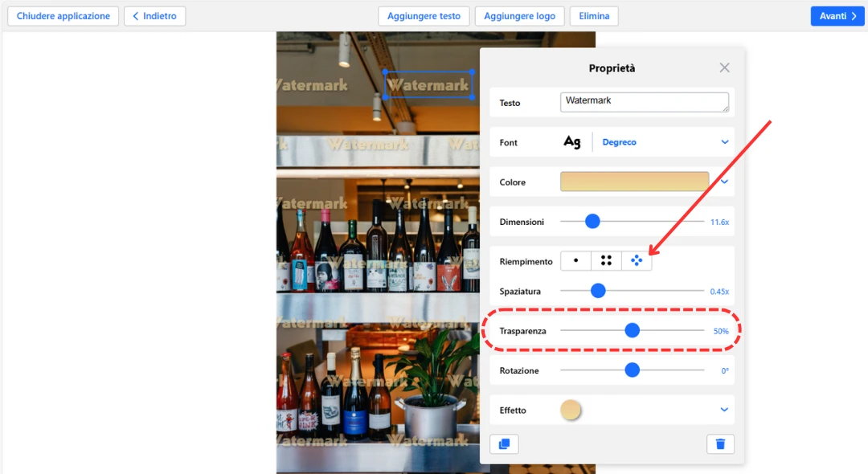Click the Ag font preview icon
The height and width of the screenshot is (474, 868).
572,142
